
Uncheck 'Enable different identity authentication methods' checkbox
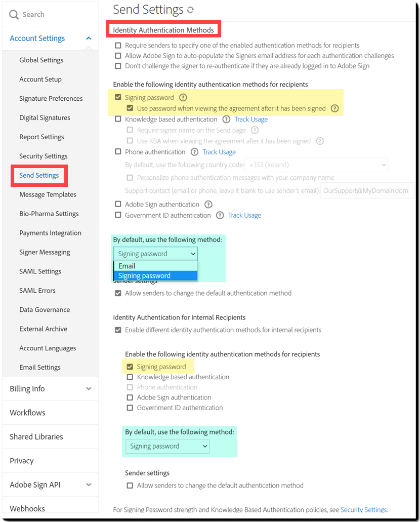[x=118, y=330]
